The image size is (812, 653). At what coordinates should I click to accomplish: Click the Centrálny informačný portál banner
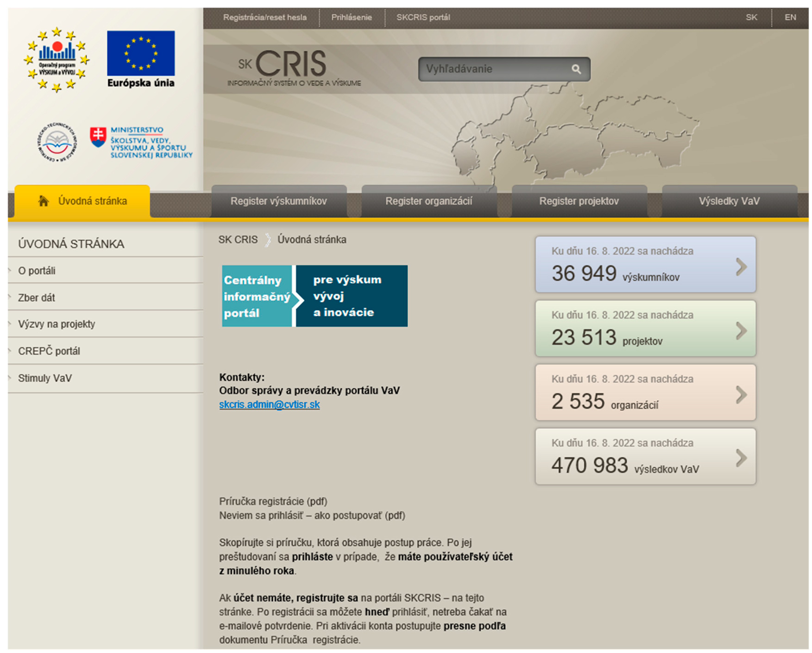315,296
